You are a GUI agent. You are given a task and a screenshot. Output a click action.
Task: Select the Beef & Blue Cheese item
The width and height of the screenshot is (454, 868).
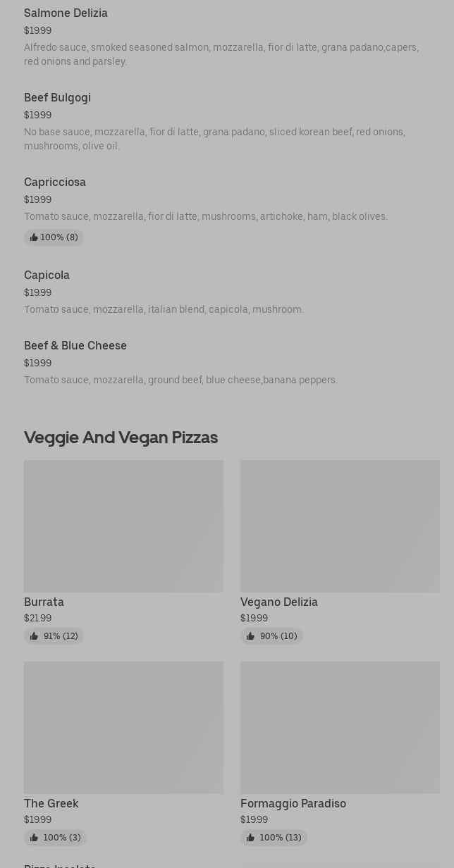pos(227,362)
